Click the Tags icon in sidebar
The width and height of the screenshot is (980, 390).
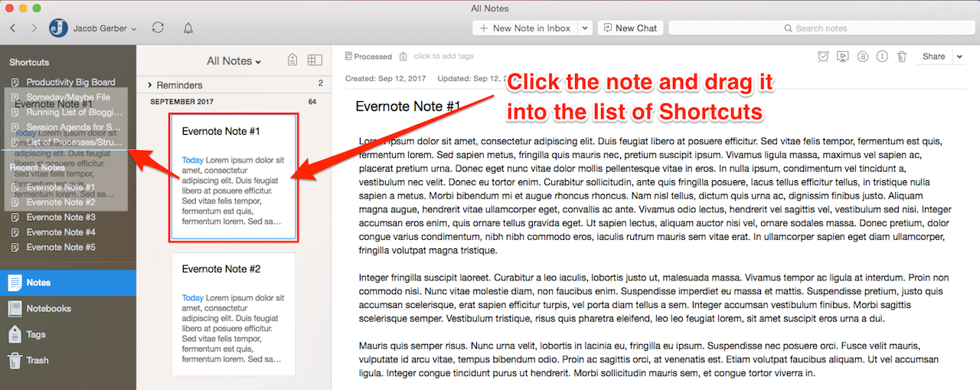pyautogui.click(x=15, y=334)
